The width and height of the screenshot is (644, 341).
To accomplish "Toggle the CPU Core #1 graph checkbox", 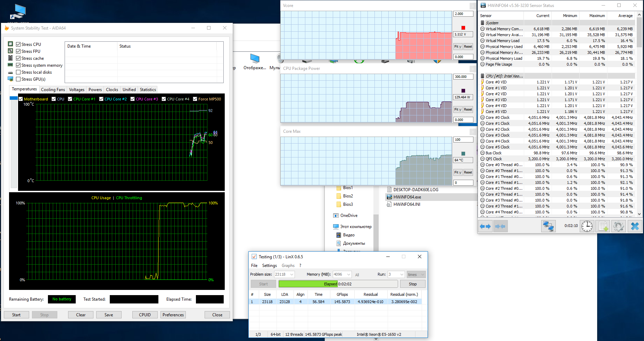I will coord(70,99).
